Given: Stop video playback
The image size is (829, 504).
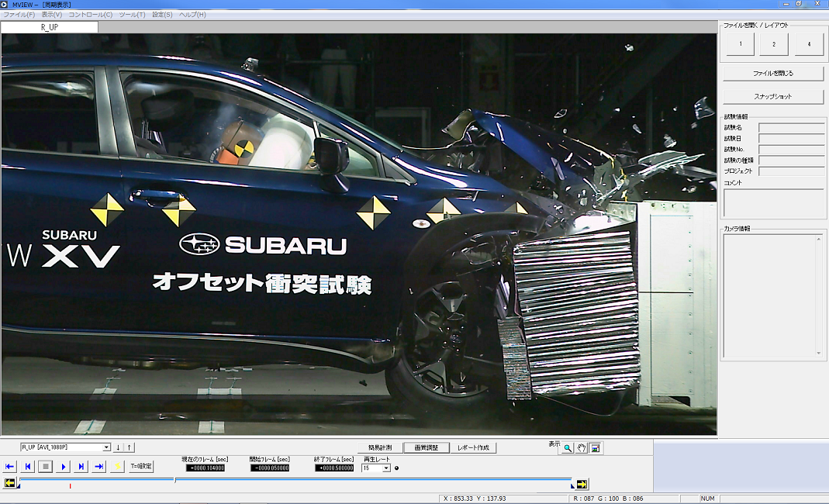Looking at the screenshot, I should (46, 467).
